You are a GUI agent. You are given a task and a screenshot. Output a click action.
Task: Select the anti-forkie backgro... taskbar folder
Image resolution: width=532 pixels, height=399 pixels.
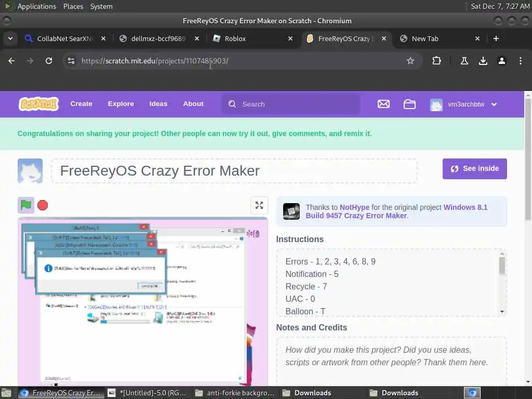235,393
